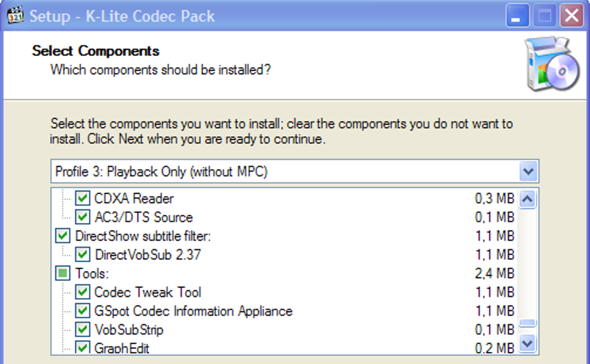This screenshot has height=364, width=590.
Task: Uncheck the GraphEdit tool
Action: point(82,347)
